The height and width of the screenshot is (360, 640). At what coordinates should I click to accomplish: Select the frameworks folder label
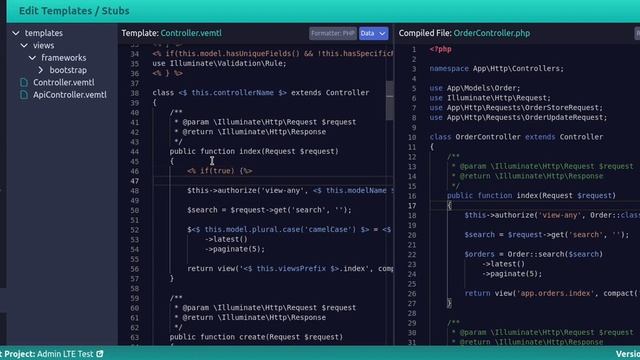(64, 58)
